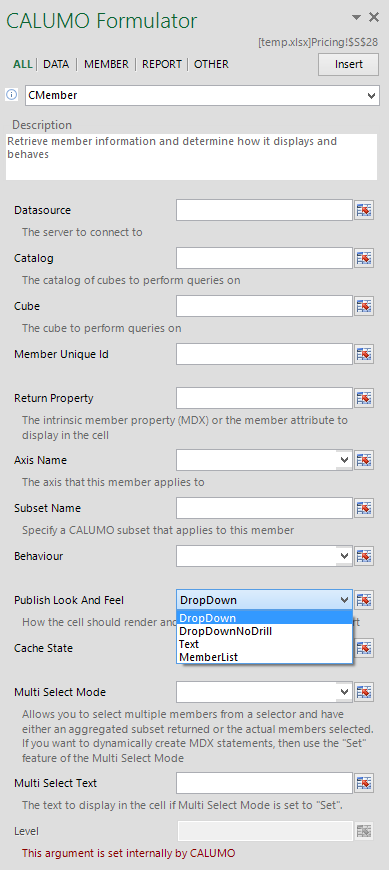Viewport: 389px width, 870px height.
Task: Click the cell picker icon beside Publish Look And Feel
Action: pos(363,600)
